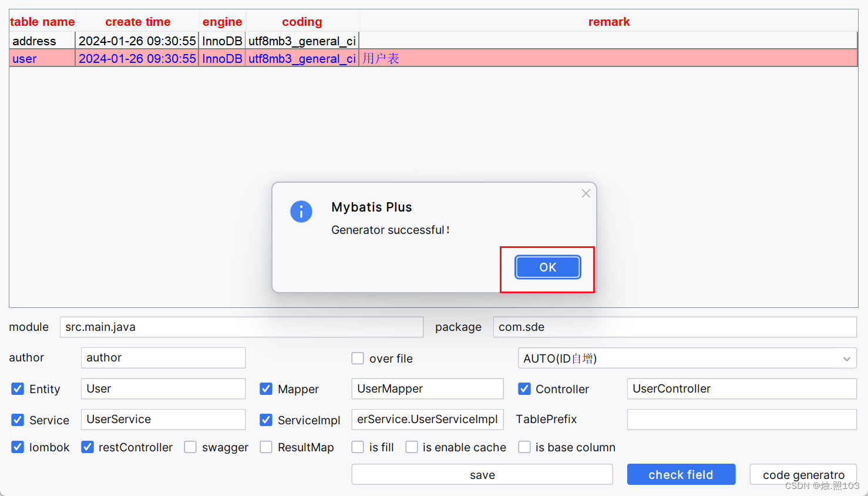
Task: Confirm the dialog with OK
Action: [548, 267]
